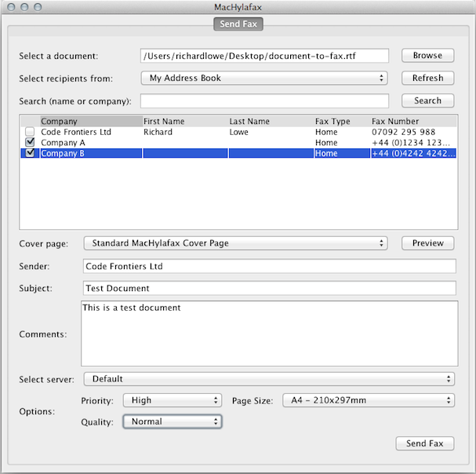Sort by the Fax Number column header
Image resolution: width=476 pixels, height=474 pixels.
point(413,121)
